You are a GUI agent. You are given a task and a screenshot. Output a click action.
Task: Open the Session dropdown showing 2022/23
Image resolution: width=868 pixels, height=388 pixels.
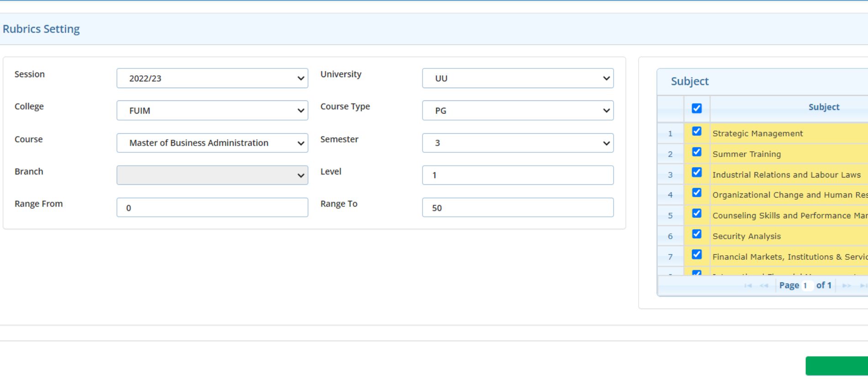(x=212, y=79)
